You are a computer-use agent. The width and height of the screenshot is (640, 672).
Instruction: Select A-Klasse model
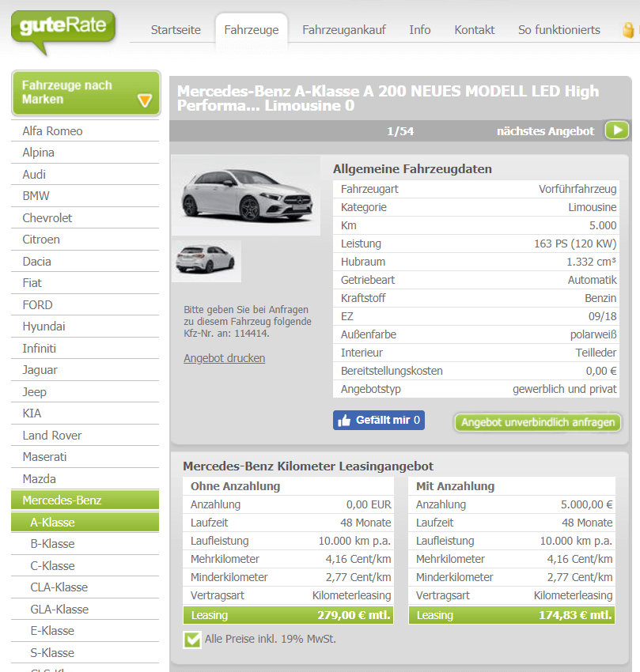coord(85,523)
